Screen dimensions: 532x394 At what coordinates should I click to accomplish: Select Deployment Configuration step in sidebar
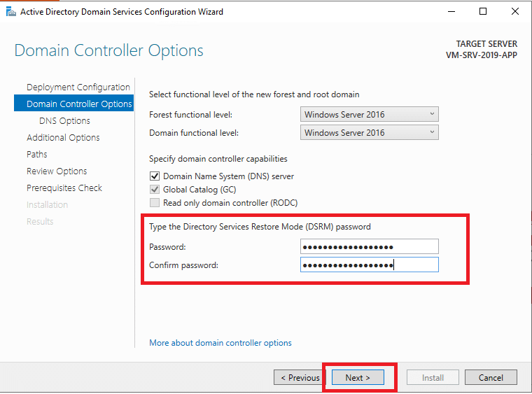coord(78,87)
